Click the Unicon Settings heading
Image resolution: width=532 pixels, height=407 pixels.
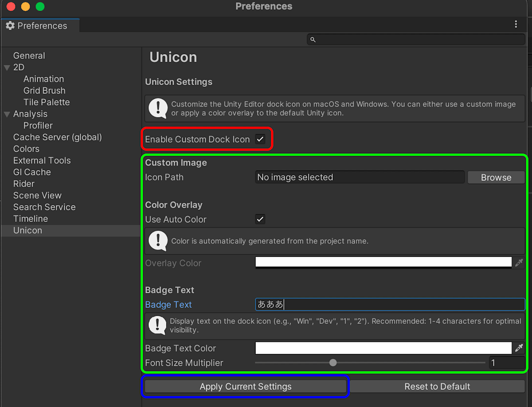179,82
